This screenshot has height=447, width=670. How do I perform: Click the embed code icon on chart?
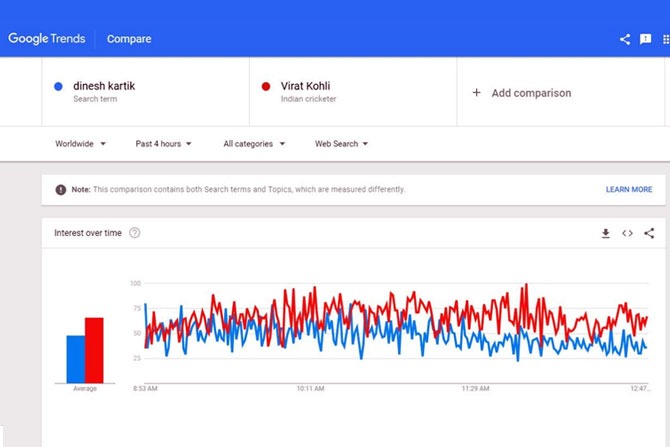pos(627,233)
